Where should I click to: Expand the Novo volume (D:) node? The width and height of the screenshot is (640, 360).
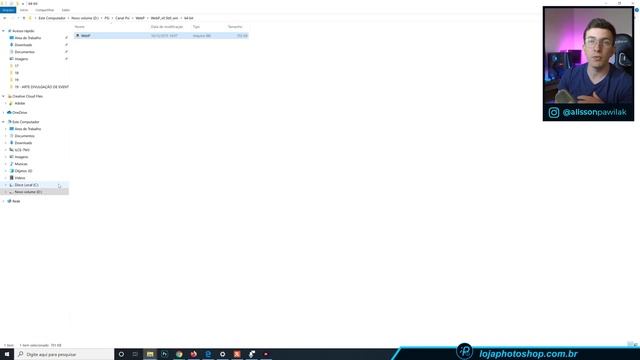(6, 192)
